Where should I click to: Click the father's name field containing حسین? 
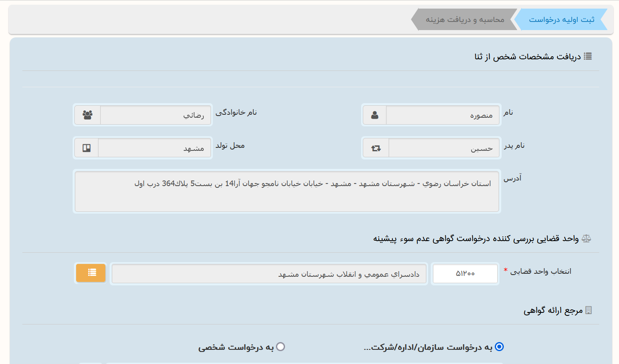click(444, 148)
